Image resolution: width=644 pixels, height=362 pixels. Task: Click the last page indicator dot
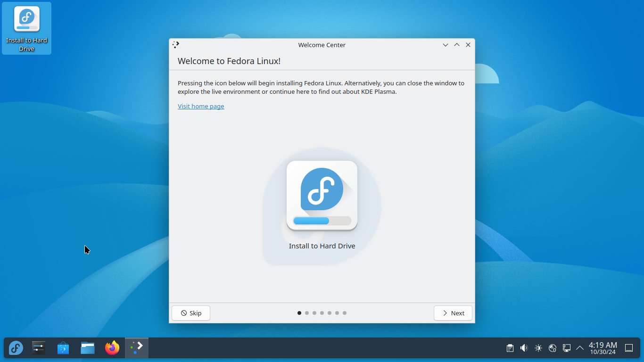(345, 313)
